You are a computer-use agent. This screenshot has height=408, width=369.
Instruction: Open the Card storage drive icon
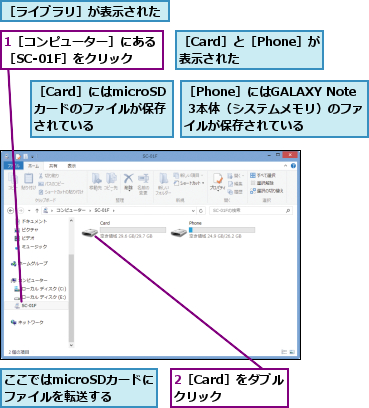click(90, 232)
